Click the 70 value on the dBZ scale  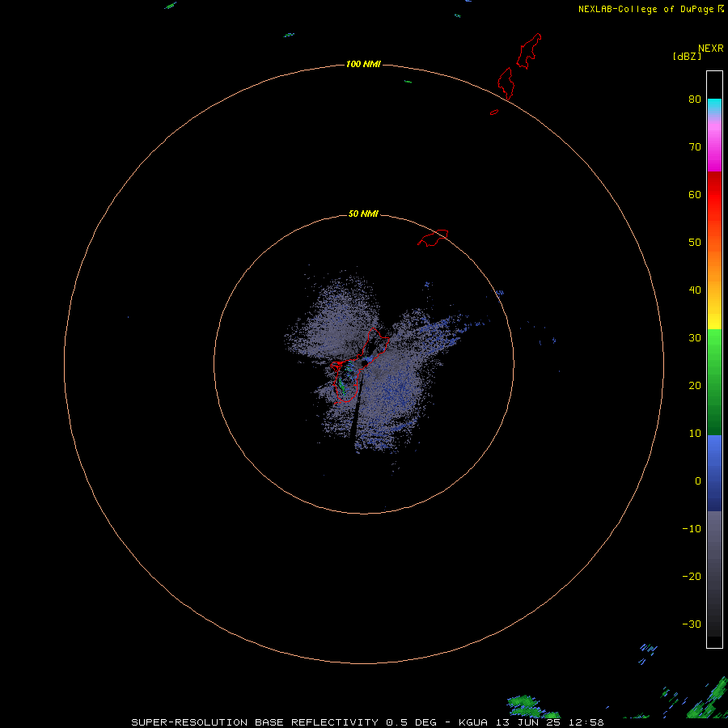pos(695,146)
